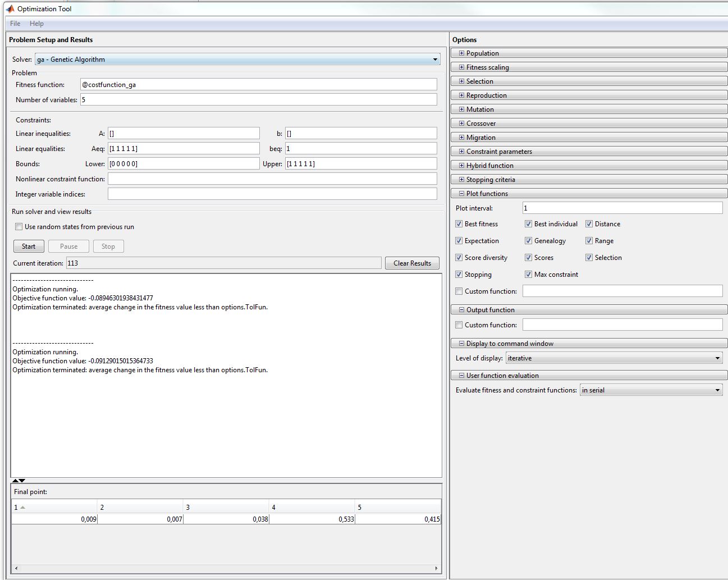Uncheck the Best fitness plot checkbox
This screenshot has height=580, width=728.
tap(459, 224)
